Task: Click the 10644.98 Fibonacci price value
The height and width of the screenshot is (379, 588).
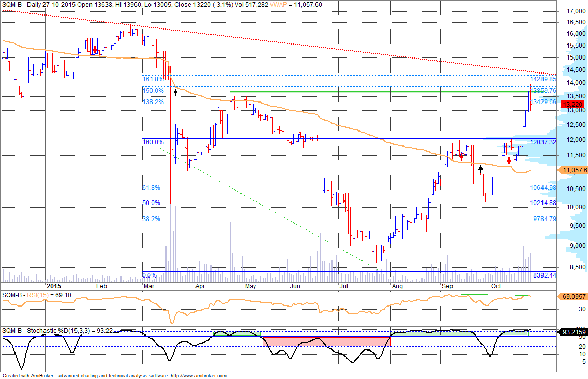Action: pyautogui.click(x=543, y=188)
